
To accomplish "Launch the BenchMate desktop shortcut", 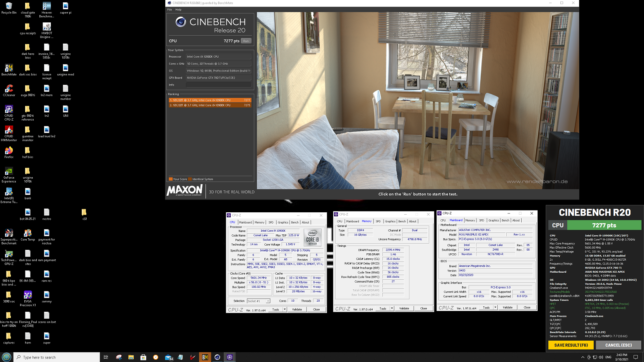I will pyautogui.click(x=9, y=70).
